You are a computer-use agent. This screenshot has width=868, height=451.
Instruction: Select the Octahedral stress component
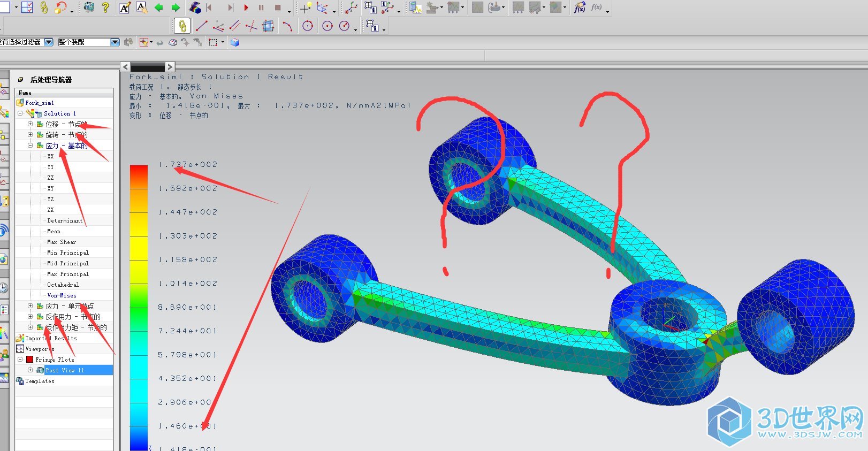pyautogui.click(x=63, y=285)
